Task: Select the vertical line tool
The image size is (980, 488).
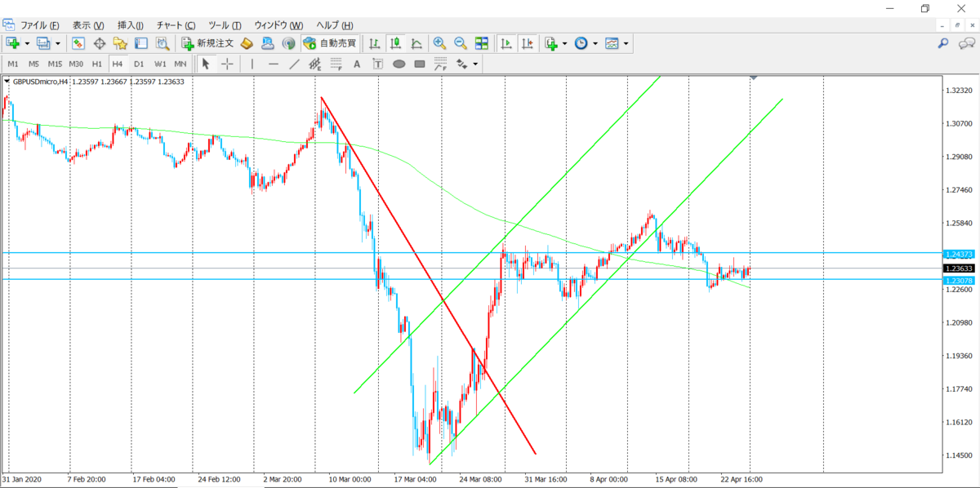Action: 252,64
